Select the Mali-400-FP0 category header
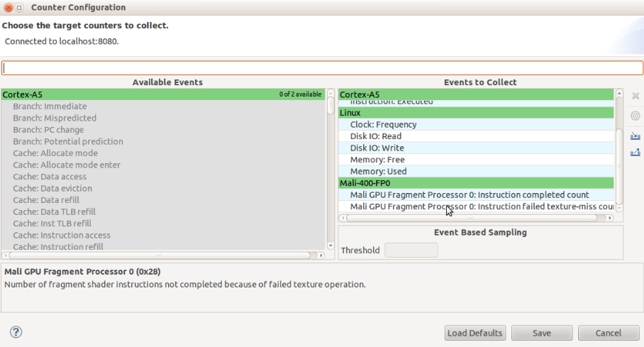 pyautogui.click(x=475, y=183)
